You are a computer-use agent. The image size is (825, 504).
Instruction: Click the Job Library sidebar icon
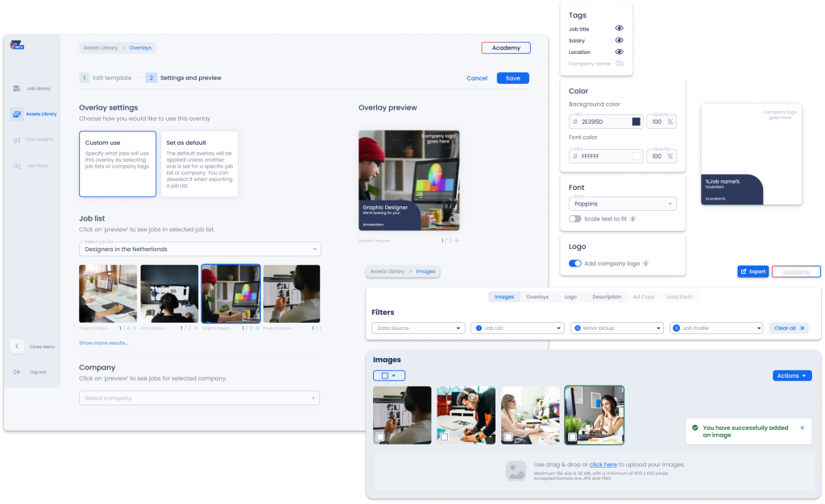pyautogui.click(x=17, y=89)
